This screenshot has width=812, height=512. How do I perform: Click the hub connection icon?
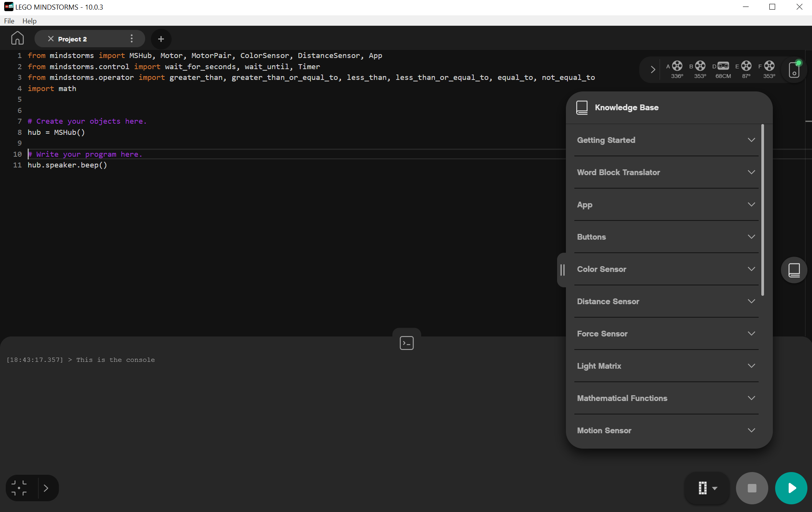[794, 70]
